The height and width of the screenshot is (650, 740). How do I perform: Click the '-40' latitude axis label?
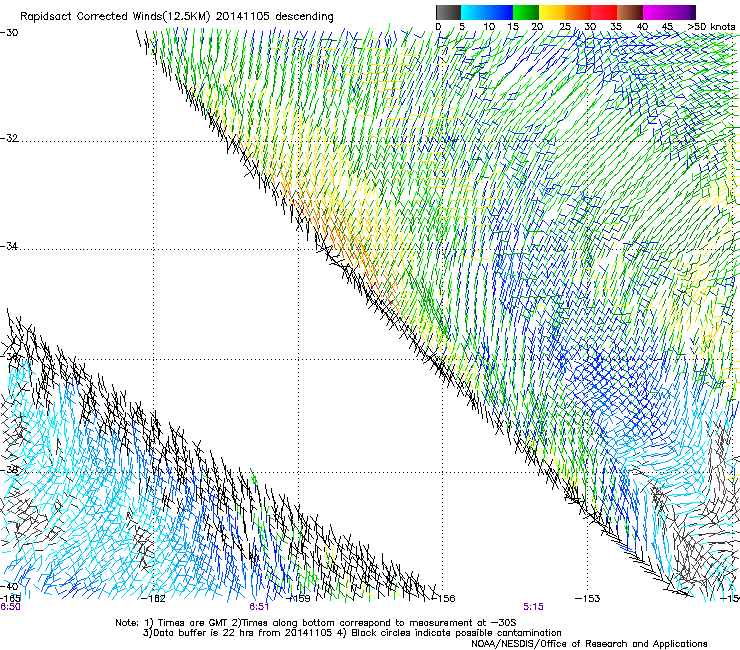pos(9,586)
